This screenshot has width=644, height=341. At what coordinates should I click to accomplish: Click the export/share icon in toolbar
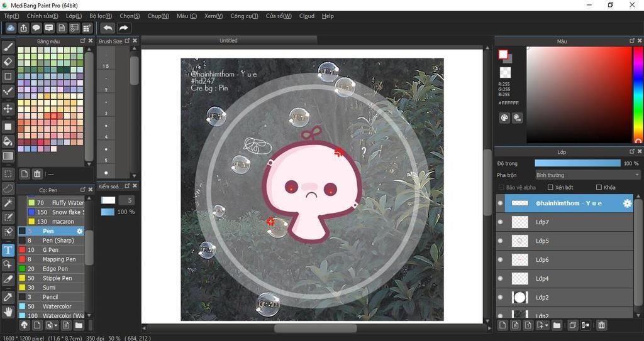[23, 28]
